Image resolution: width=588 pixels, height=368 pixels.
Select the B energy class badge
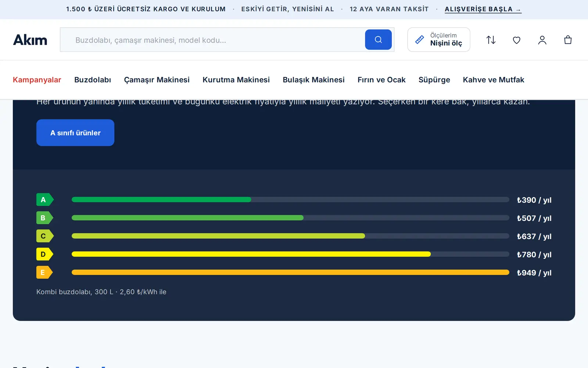click(x=45, y=218)
